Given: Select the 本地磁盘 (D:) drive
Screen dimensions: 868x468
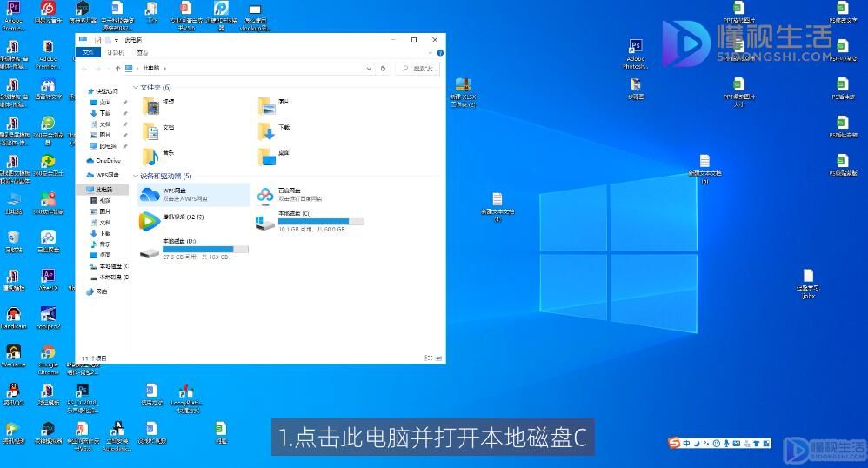Looking at the screenshot, I should (x=194, y=250).
